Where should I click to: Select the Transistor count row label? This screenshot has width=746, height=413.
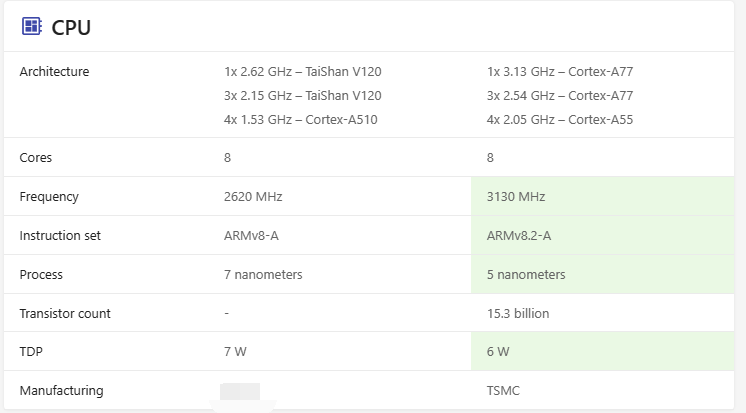[x=65, y=314]
